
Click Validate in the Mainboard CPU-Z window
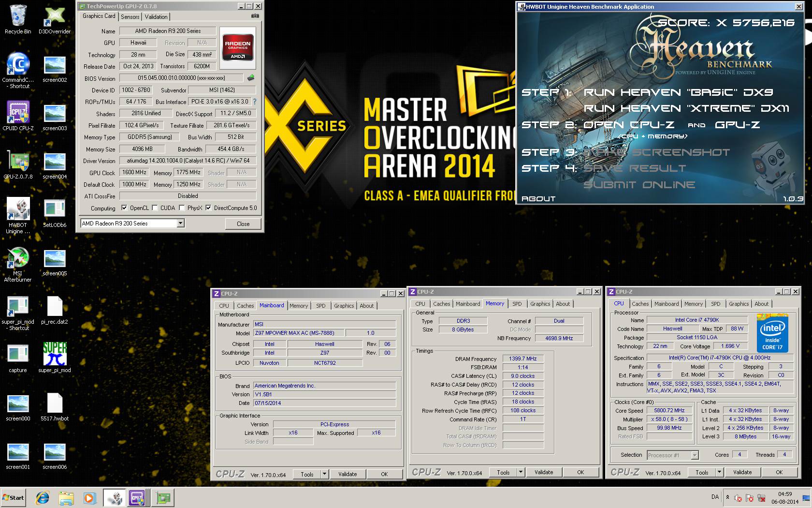[x=347, y=474]
